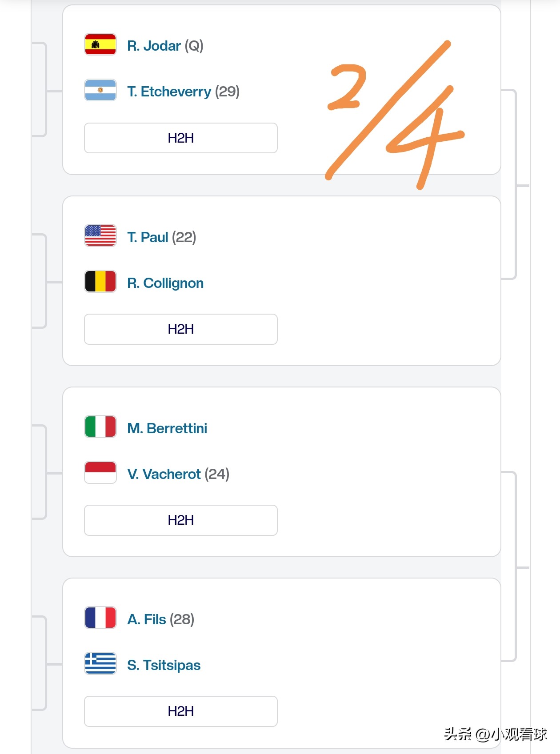Click the Monaco flag beside V. Vacherot
Image resolution: width=560 pixels, height=754 pixels.
coord(100,472)
